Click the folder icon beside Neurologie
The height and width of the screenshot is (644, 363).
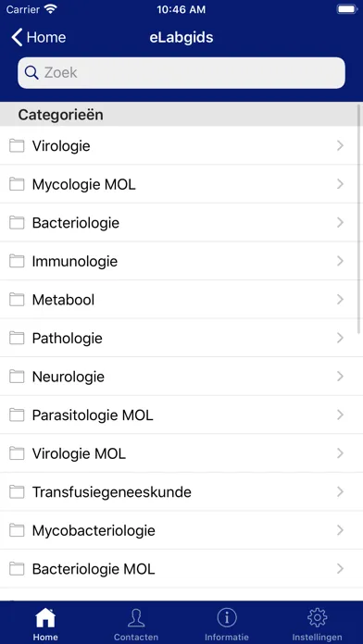(x=17, y=377)
